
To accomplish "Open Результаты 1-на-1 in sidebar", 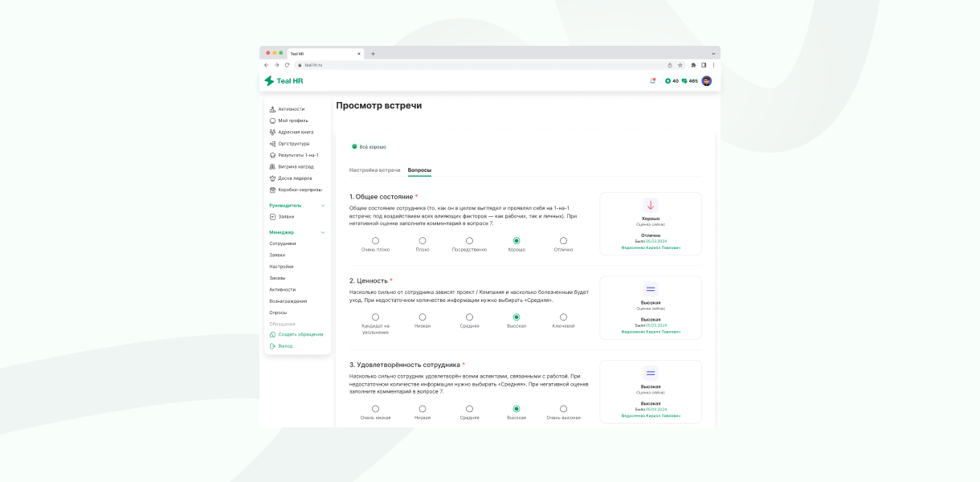I will [293, 155].
